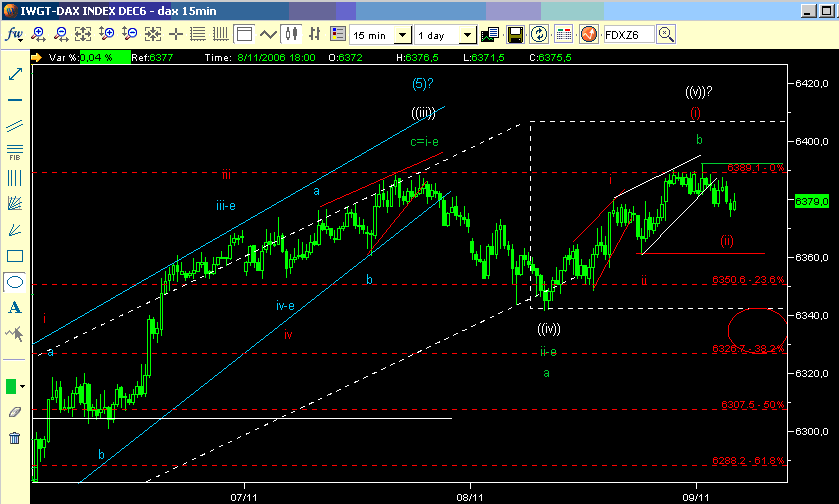Enable the crosshair cursor tool
The image size is (839, 504).
176,35
